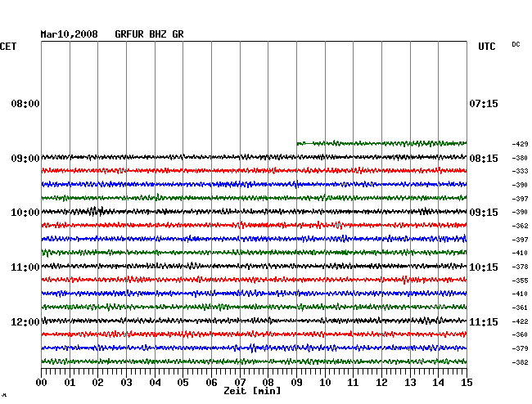Click the black seismic trace at 09:00 CET
This screenshot has height=404, width=532.
[x=254, y=157]
